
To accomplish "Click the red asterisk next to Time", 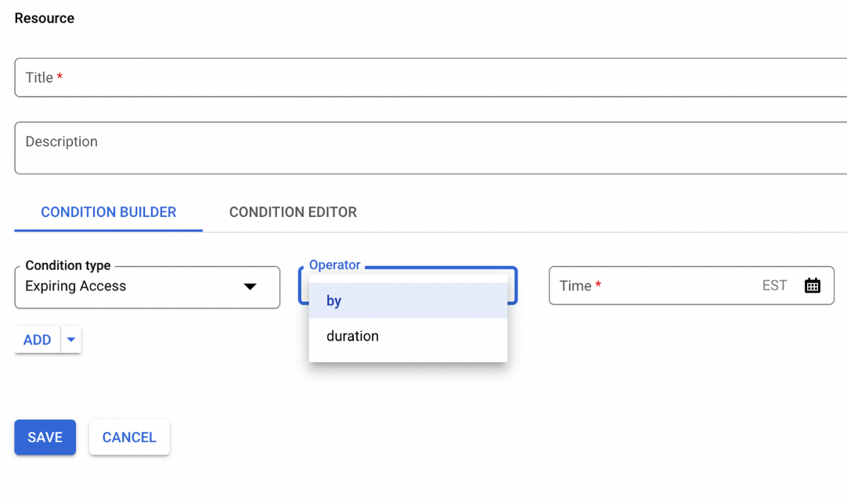I will [598, 286].
